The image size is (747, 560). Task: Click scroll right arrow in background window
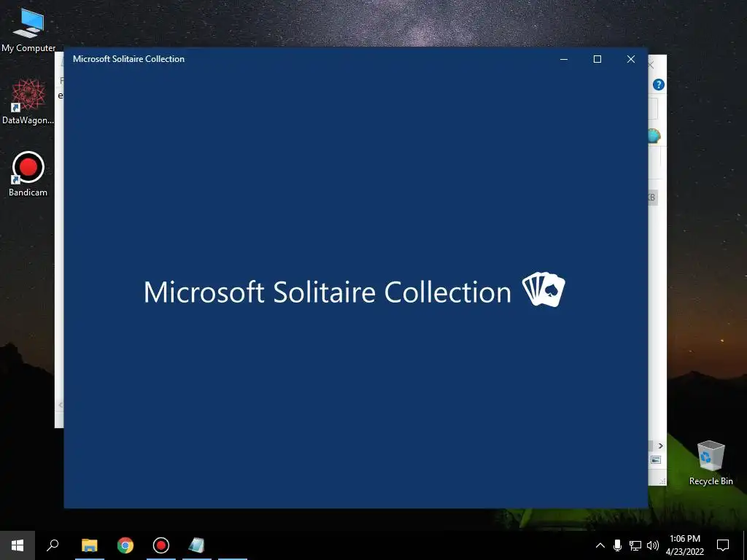click(x=661, y=446)
